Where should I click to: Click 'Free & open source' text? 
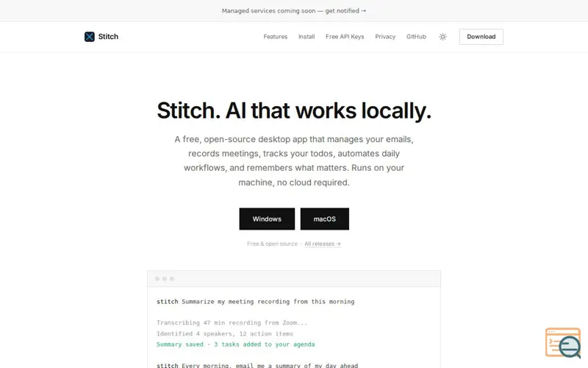pos(272,244)
